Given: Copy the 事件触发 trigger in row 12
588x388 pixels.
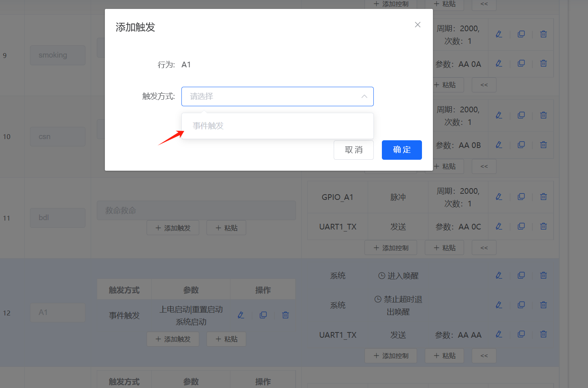Looking at the screenshot, I should (263, 315).
